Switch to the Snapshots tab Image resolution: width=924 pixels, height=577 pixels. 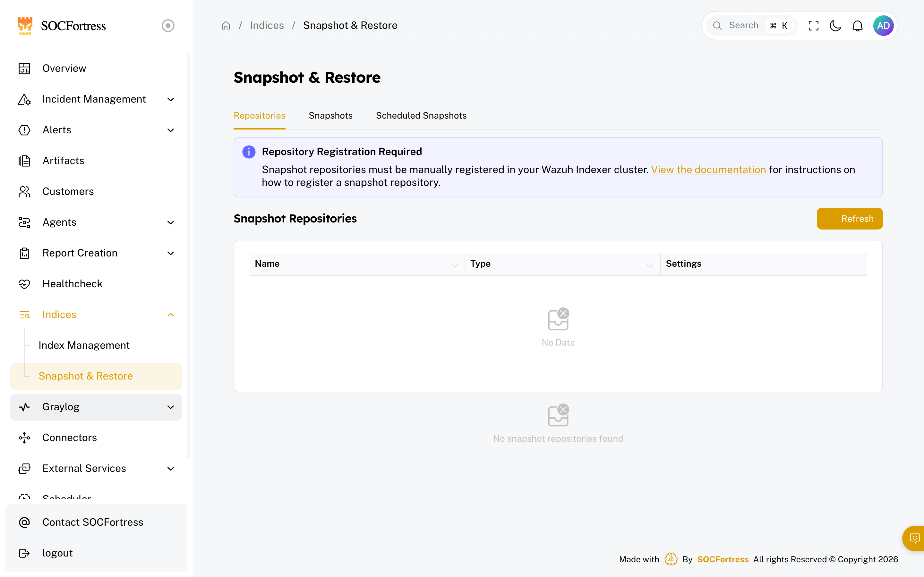[330, 116]
